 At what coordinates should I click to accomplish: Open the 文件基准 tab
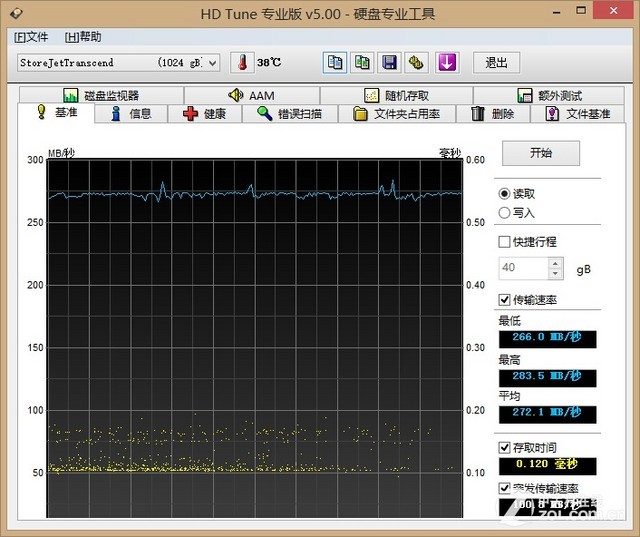[578, 114]
